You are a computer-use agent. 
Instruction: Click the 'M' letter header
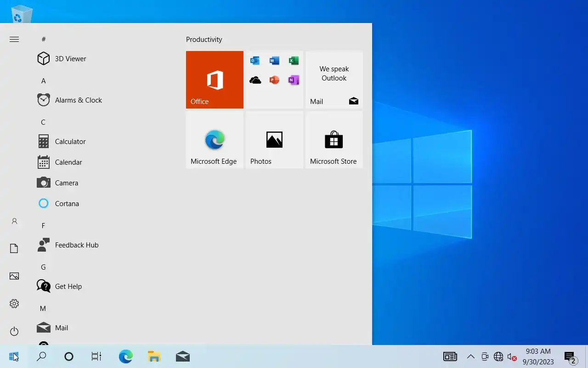coord(43,308)
